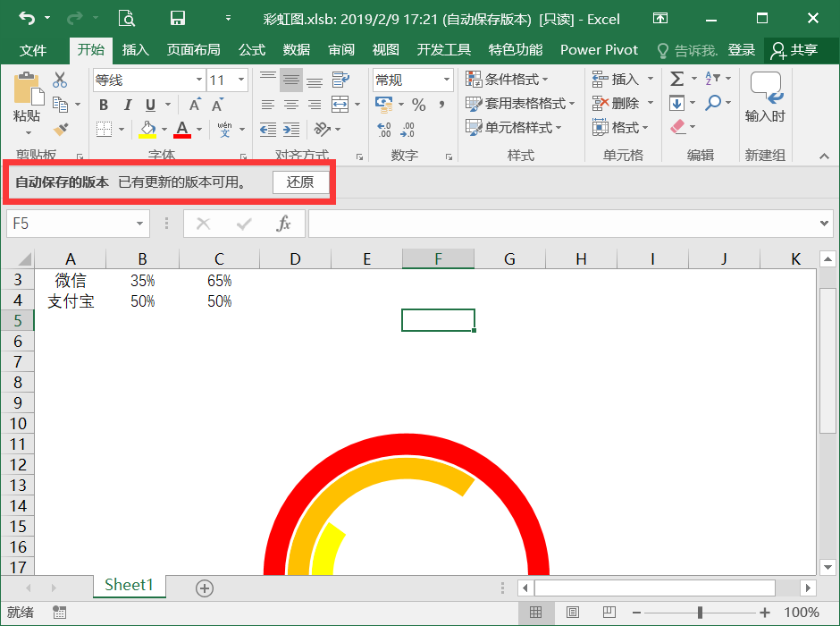Click the Percent Style icon

(x=418, y=104)
